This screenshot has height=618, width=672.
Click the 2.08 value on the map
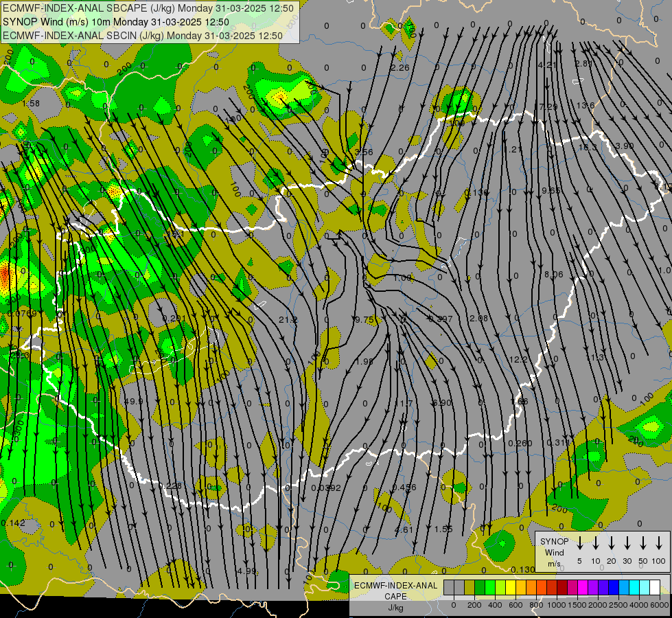click(x=478, y=318)
